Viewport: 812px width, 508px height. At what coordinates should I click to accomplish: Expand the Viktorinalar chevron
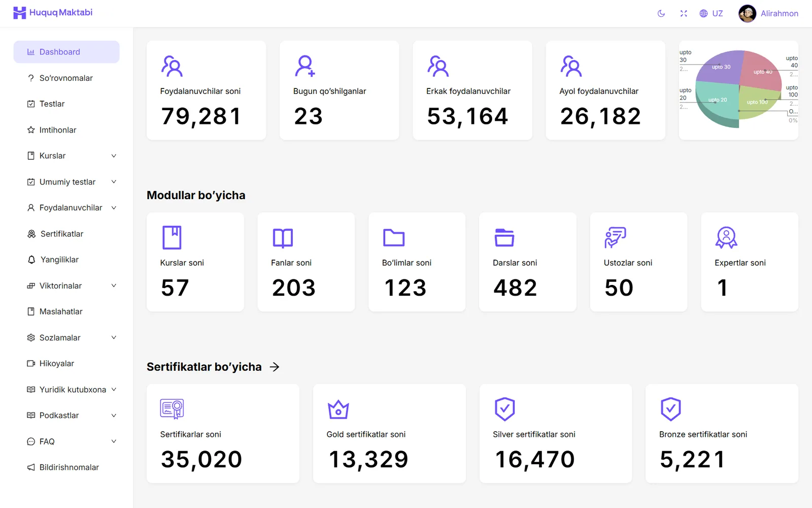click(114, 285)
